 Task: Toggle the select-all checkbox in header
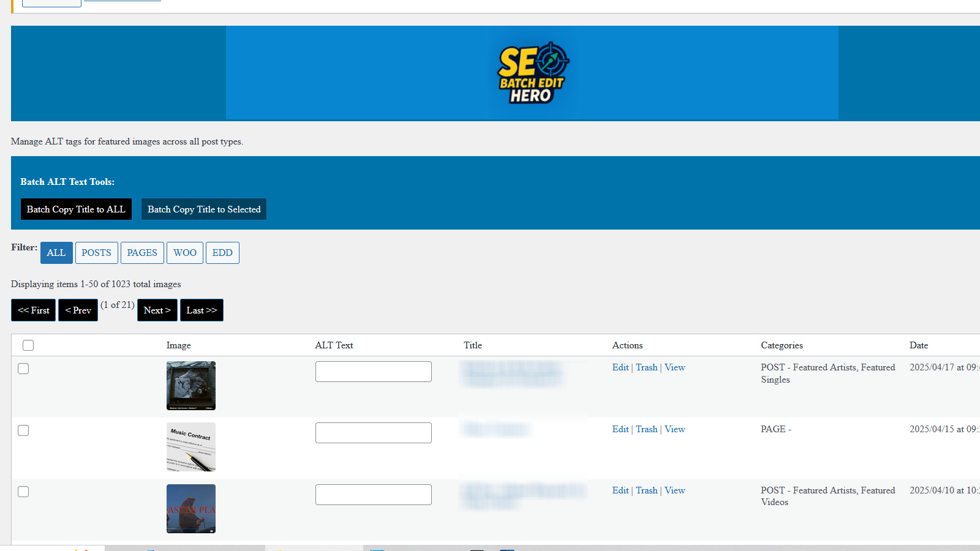point(28,345)
